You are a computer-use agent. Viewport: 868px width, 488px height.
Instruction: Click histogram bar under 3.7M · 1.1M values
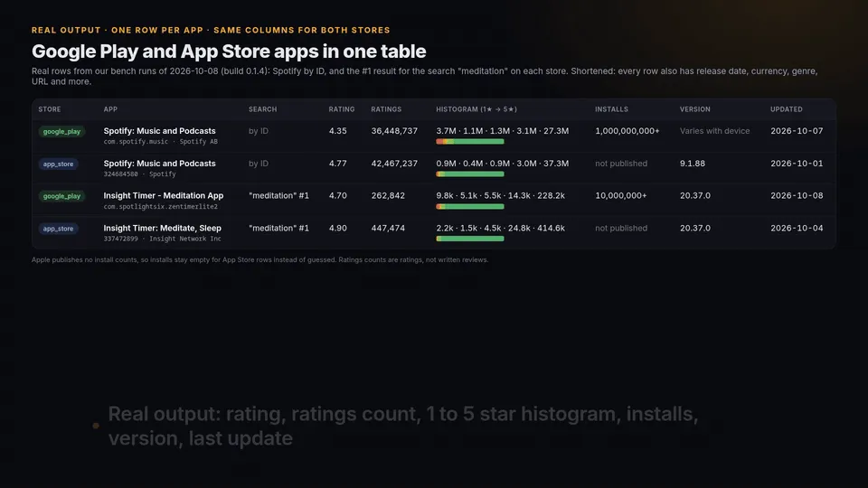coord(470,142)
